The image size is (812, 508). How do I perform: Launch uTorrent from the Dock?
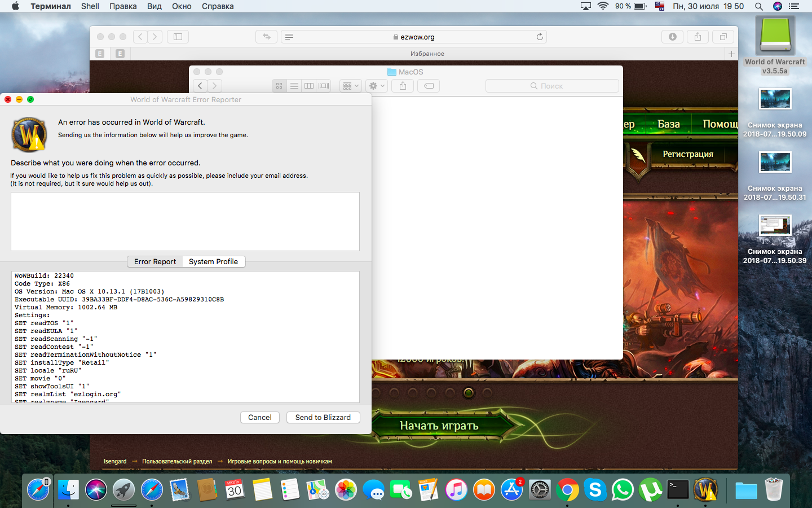[x=650, y=490]
